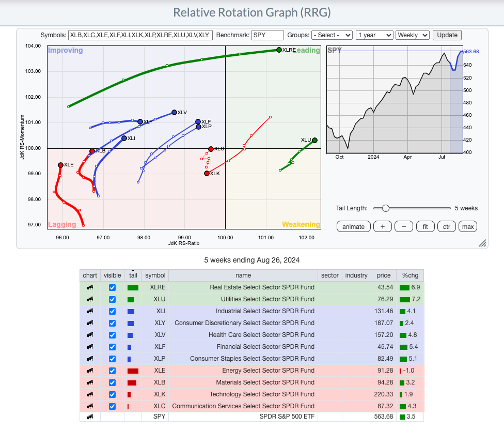
Task: Click the XLF marker on the graph
Action: tap(198, 121)
